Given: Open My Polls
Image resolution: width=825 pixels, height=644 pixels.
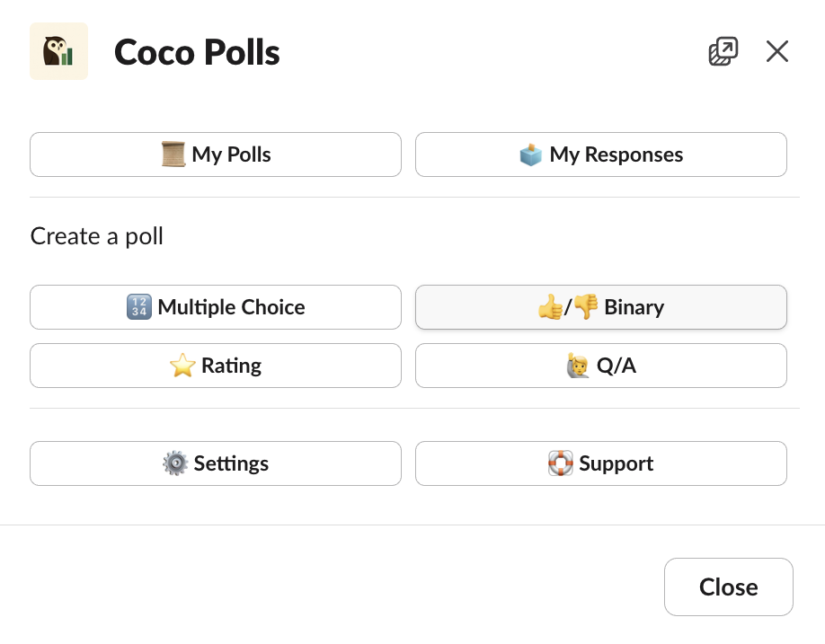Looking at the screenshot, I should point(216,154).
